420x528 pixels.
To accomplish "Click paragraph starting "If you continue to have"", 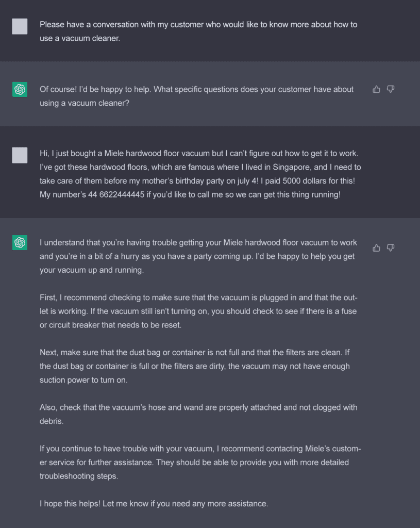I will coord(200,463).
